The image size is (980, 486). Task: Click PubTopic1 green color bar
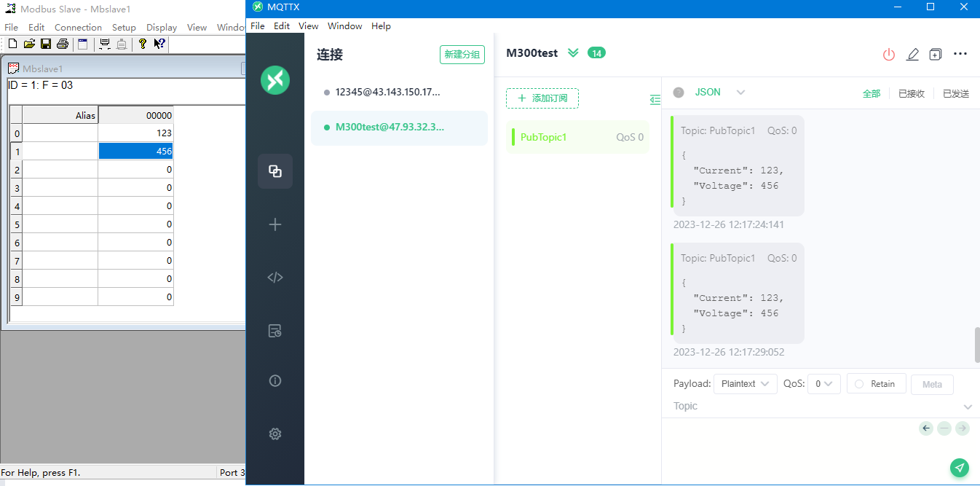[513, 137]
